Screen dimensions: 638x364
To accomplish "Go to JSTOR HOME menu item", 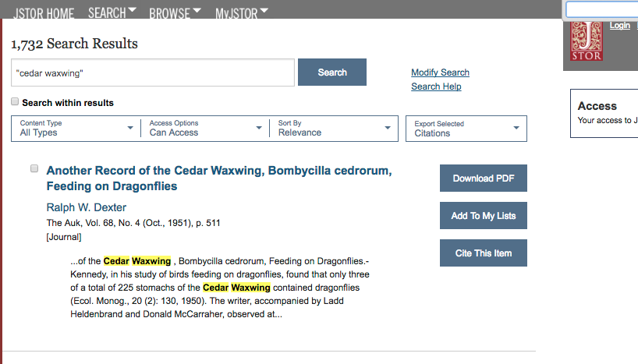I will [x=44, y=13].
